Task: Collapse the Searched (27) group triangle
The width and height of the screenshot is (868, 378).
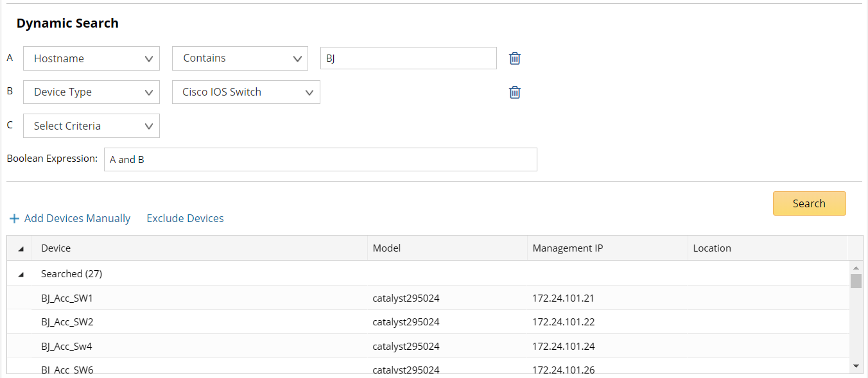Action: pyautogui.click(x=21, y=275)
